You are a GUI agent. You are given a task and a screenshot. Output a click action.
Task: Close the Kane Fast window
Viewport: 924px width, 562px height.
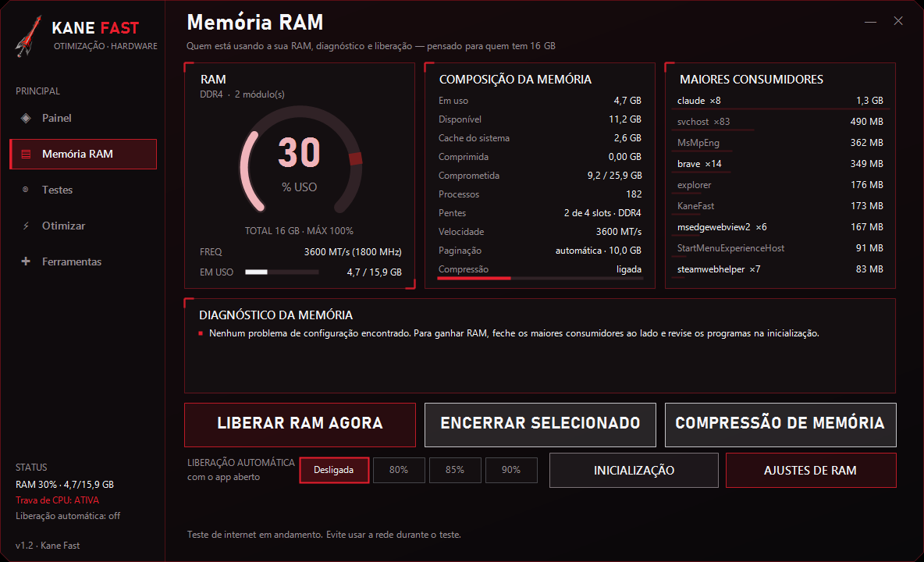(x=898, y=21)
